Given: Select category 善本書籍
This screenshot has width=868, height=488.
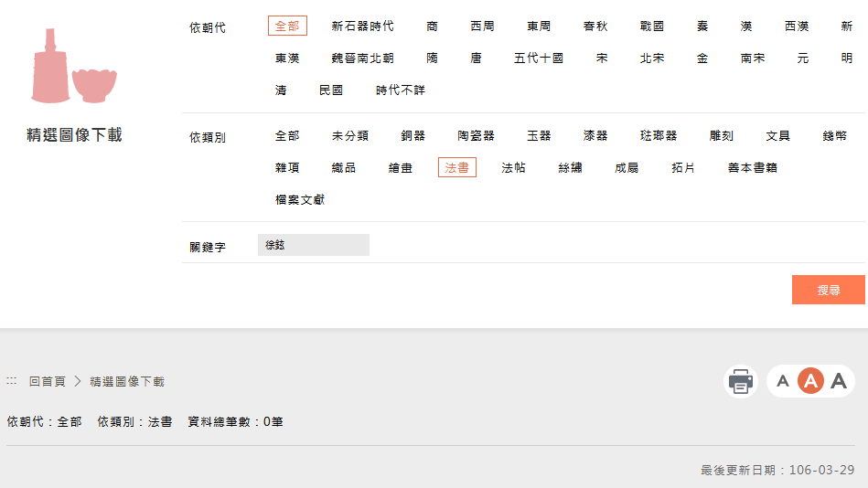Looking at the screenshot, I should pos(753,167).
